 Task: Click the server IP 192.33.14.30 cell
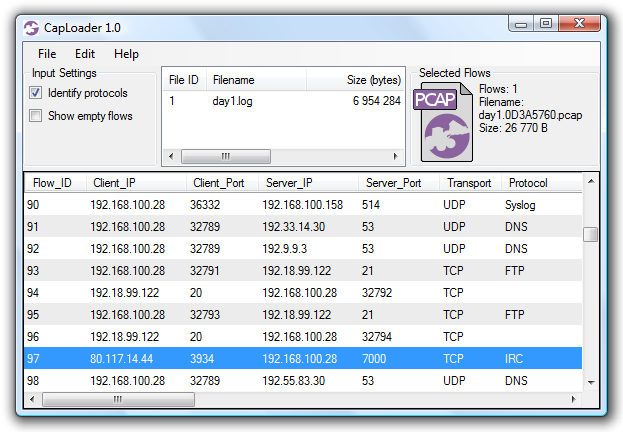[294, 227]
